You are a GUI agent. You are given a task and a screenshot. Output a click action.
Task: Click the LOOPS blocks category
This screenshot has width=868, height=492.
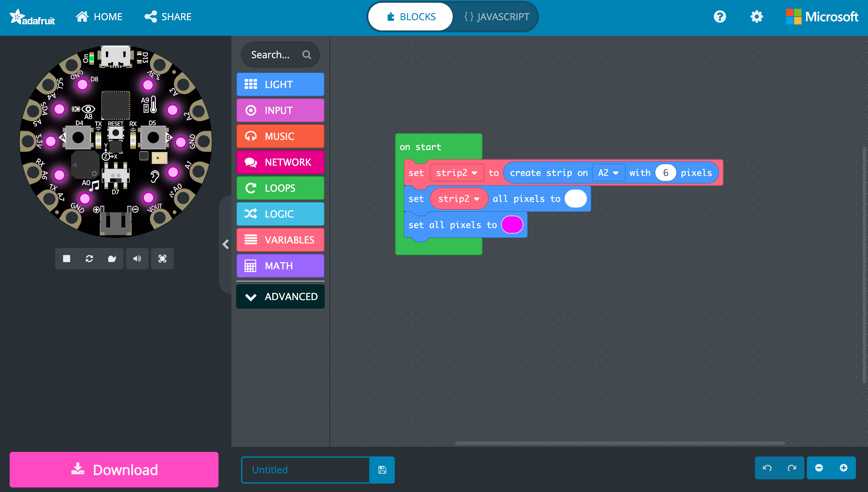[281, 188]
